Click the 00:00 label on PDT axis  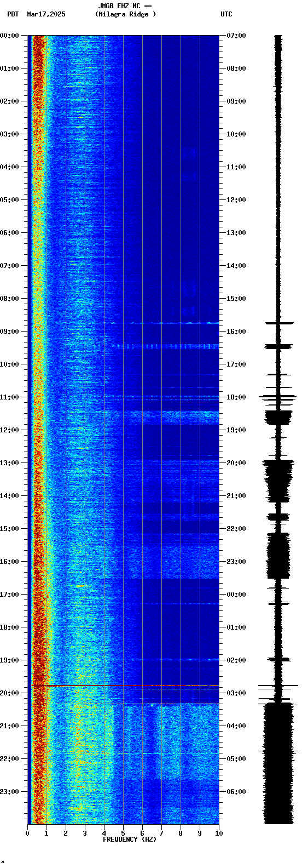(x=9, y=36)
